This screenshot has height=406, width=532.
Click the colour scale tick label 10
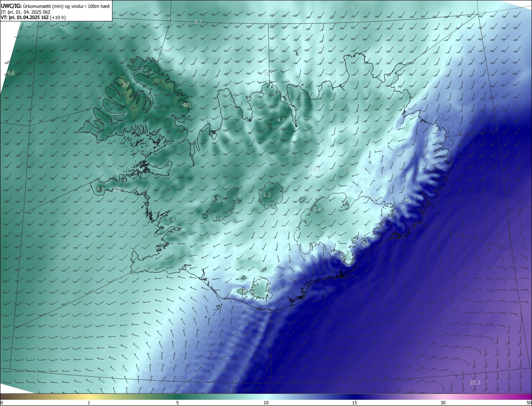click(x=266, y=403)
